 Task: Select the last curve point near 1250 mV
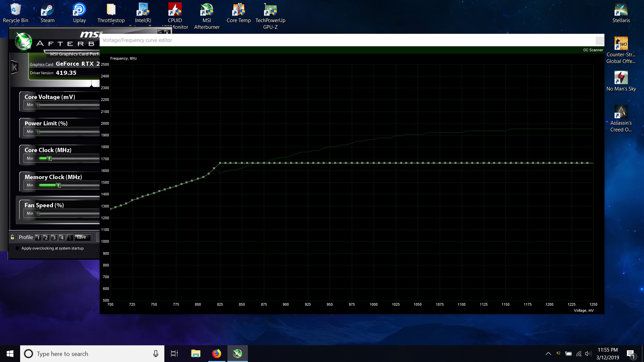click(587, 163)
